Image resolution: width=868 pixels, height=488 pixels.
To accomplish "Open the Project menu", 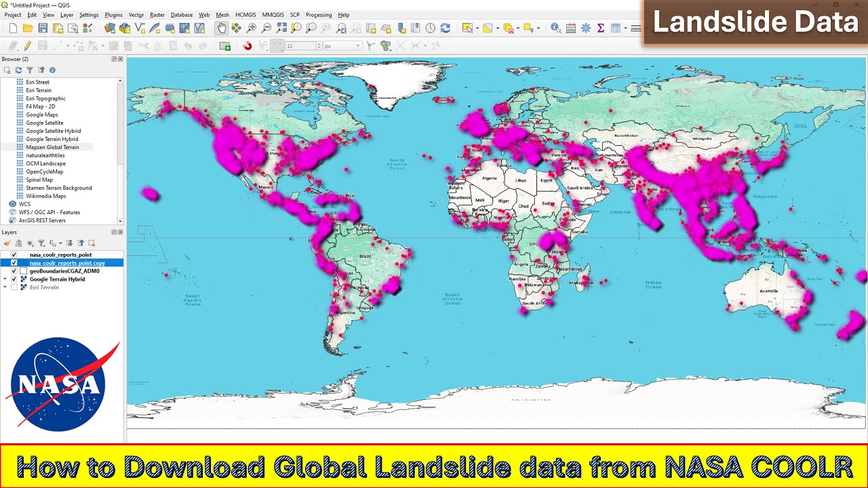I will (12, 15).
